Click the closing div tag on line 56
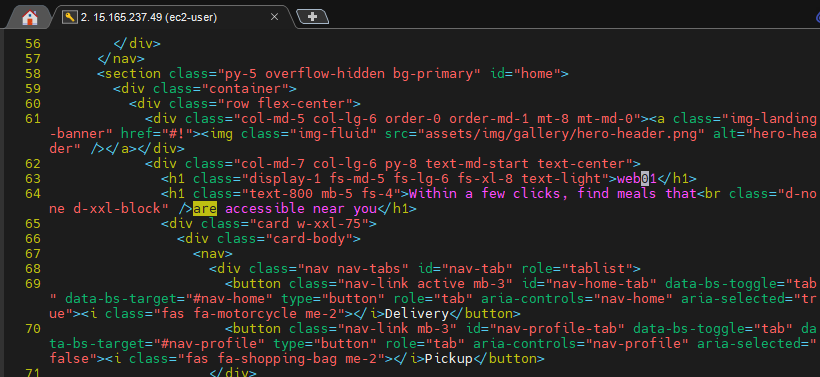Image resolution: width=820 pixels, height=377 pixels. (137, 43)
